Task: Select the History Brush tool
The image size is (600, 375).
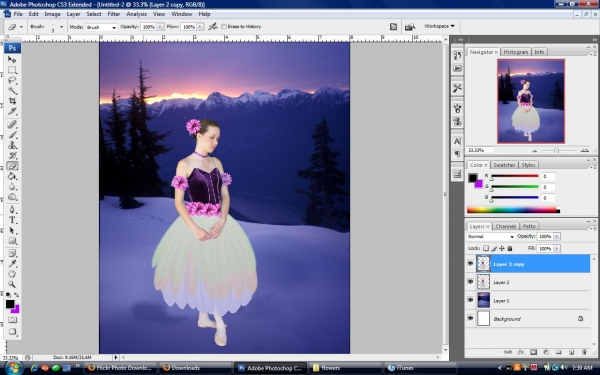Action: [12, 155]
